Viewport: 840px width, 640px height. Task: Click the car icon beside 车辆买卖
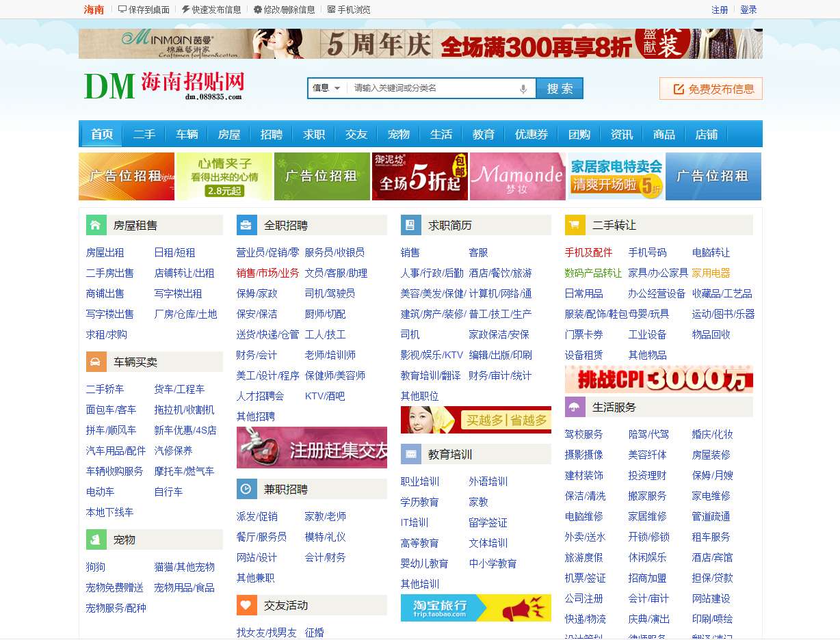[x=96, y=362]
